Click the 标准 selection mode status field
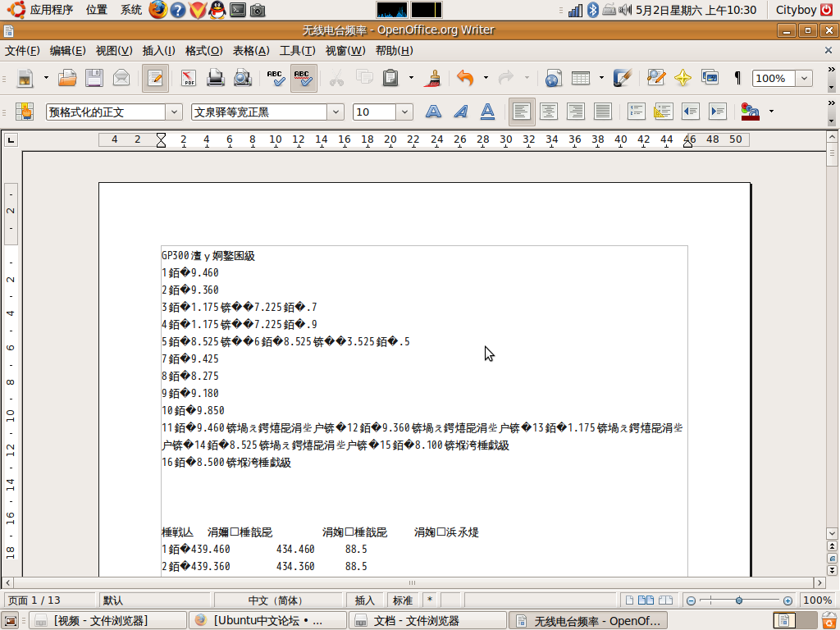 (403, 600)
